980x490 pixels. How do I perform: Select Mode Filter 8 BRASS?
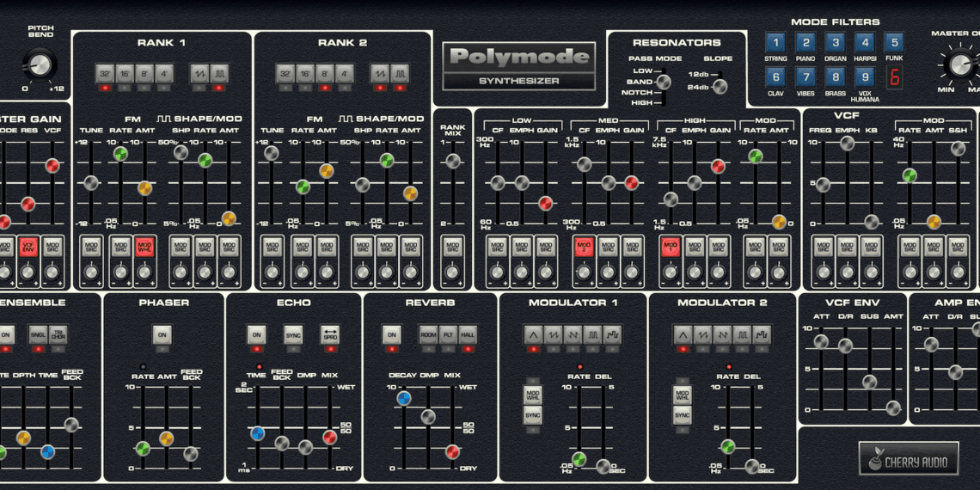[835, 77]
